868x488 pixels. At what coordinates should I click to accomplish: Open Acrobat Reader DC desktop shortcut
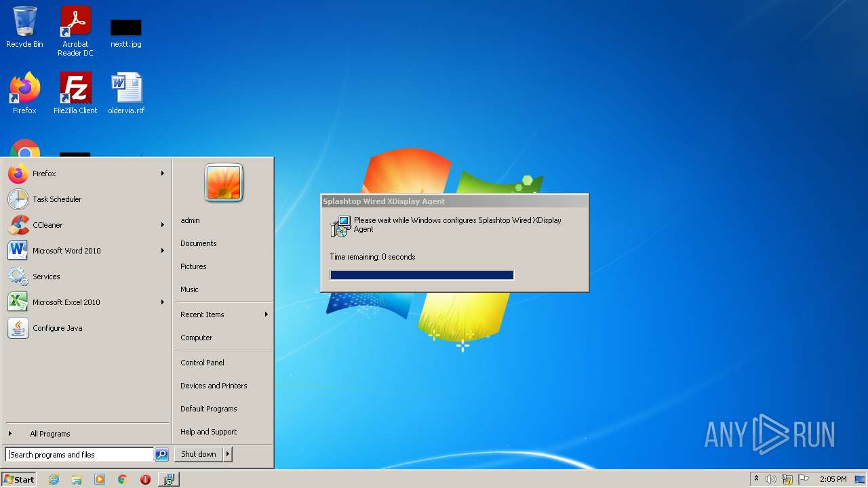tap(75, 31)
